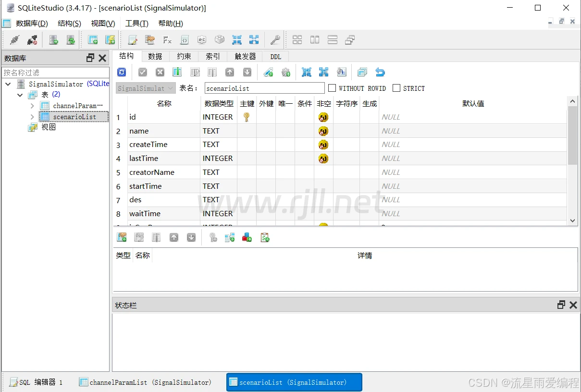
Task: Click the add table constraint icon
Action: coord(122,237)
